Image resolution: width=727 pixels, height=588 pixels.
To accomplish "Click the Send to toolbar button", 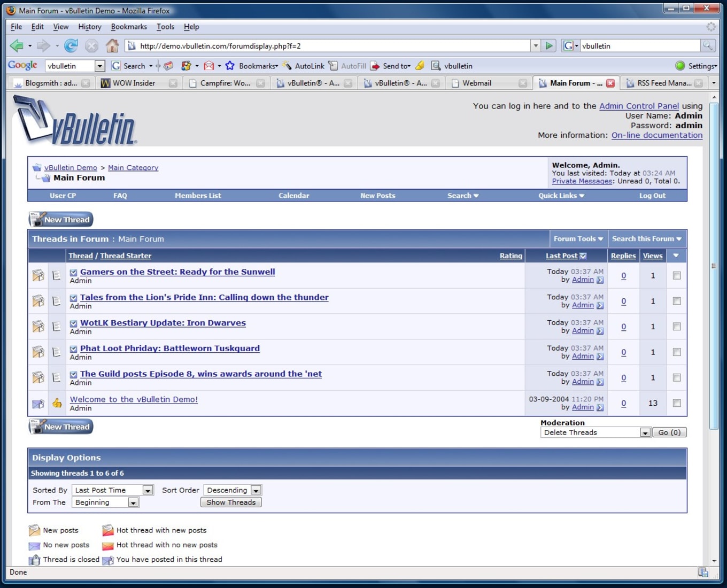I will 390,66.
